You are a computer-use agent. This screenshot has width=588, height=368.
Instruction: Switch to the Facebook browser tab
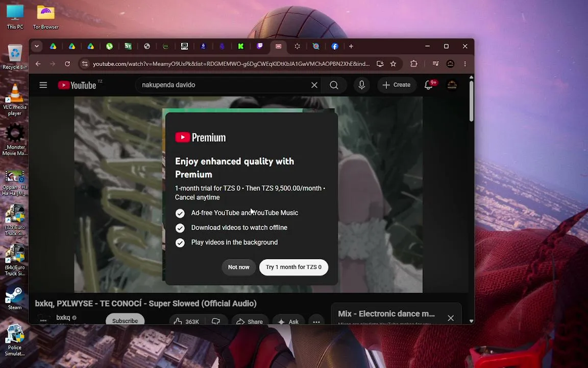click(335, 46)
